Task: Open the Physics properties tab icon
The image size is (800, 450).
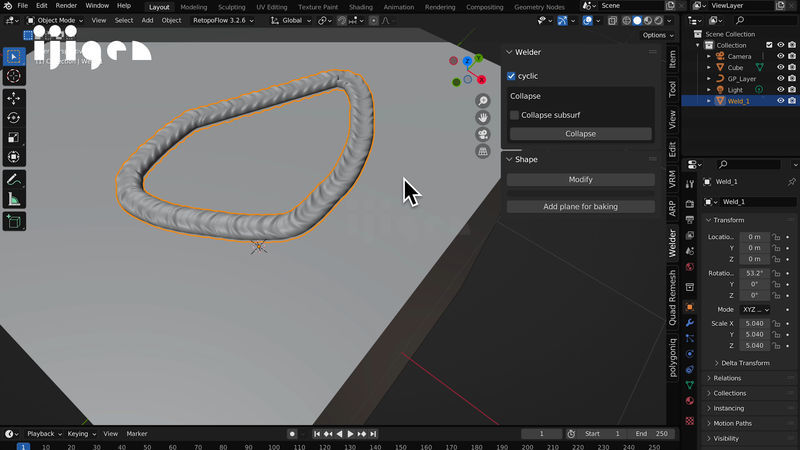Action: [690, 354]
